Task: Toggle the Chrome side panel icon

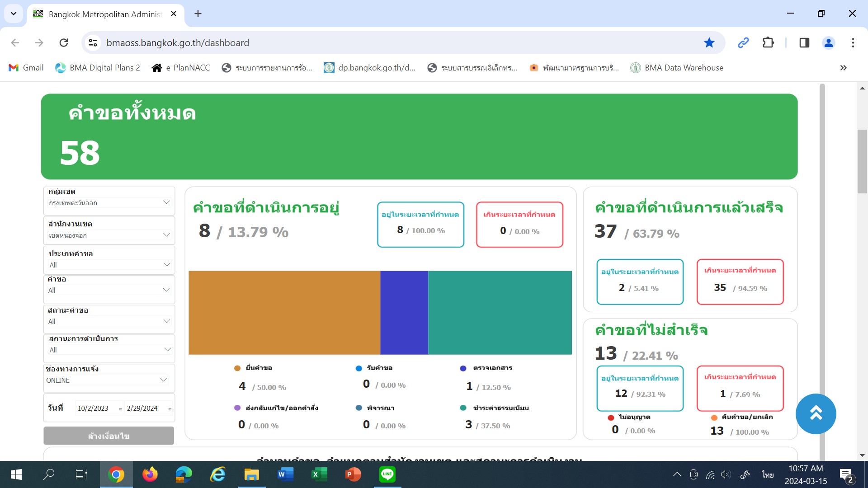Action: click(x=804, y=42)
